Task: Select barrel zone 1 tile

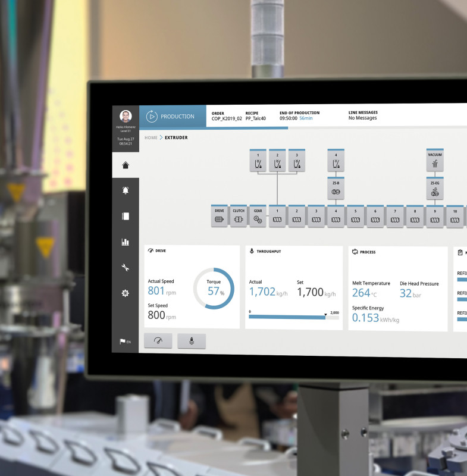Action: (277, 217)
